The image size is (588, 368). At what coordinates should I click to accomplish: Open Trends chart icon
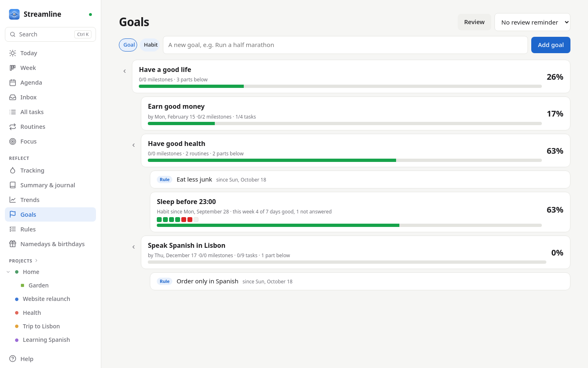point(13,200)
